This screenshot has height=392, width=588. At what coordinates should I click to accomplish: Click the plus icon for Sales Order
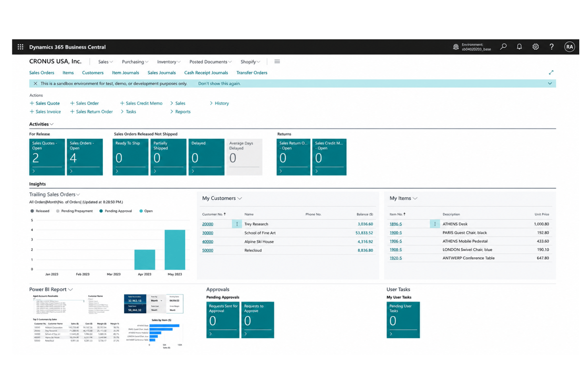(x=72, y=103)
